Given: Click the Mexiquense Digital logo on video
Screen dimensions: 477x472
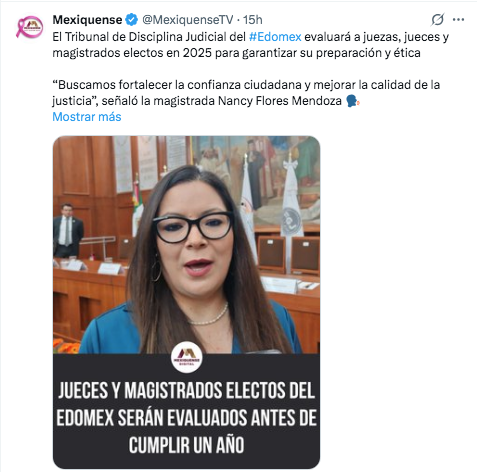Looking at the screenshot, I should click(x=187, y=357).
